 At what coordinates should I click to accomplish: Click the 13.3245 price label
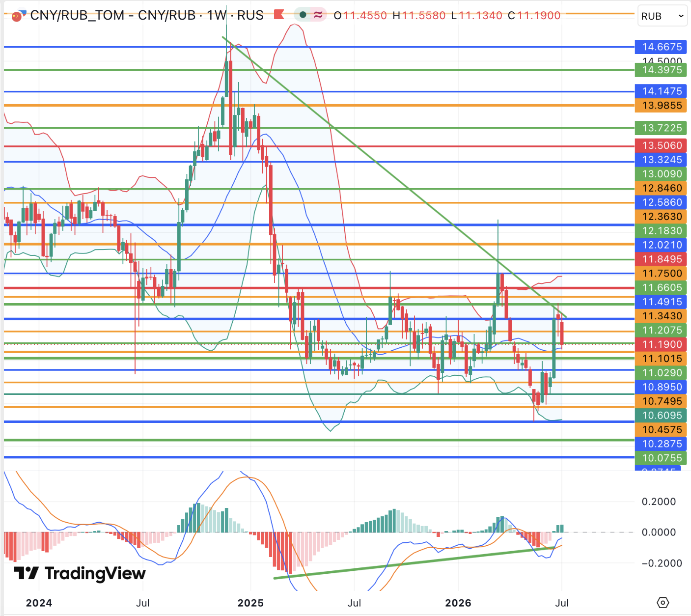pos(661,160)
